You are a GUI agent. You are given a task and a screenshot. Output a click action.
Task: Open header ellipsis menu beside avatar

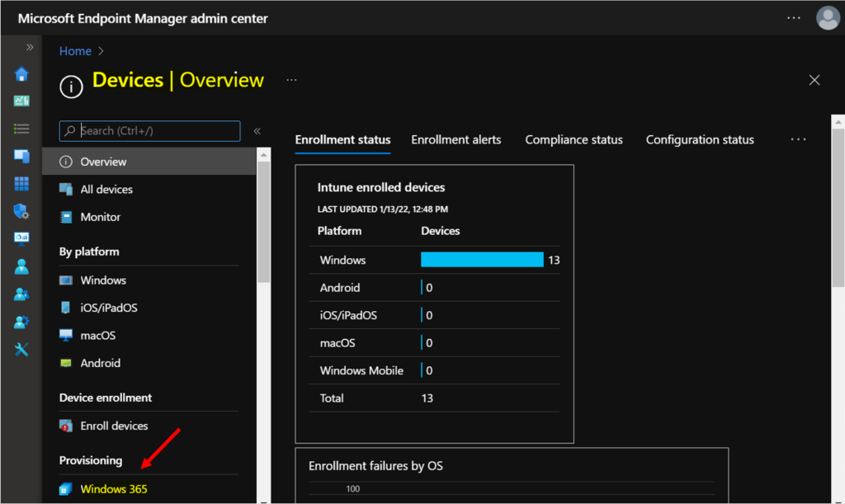794,18
